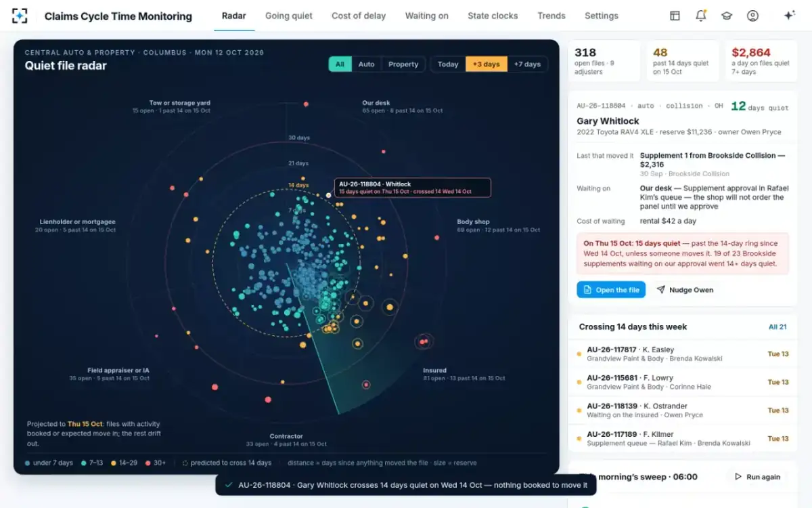Click AU-26-118804 claim number in detail card
The image size is (812, 508).
coord(601,106)
